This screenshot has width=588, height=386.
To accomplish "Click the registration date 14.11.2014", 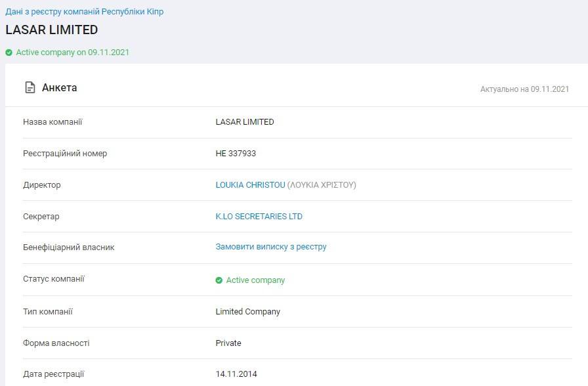I will (236, 374).
